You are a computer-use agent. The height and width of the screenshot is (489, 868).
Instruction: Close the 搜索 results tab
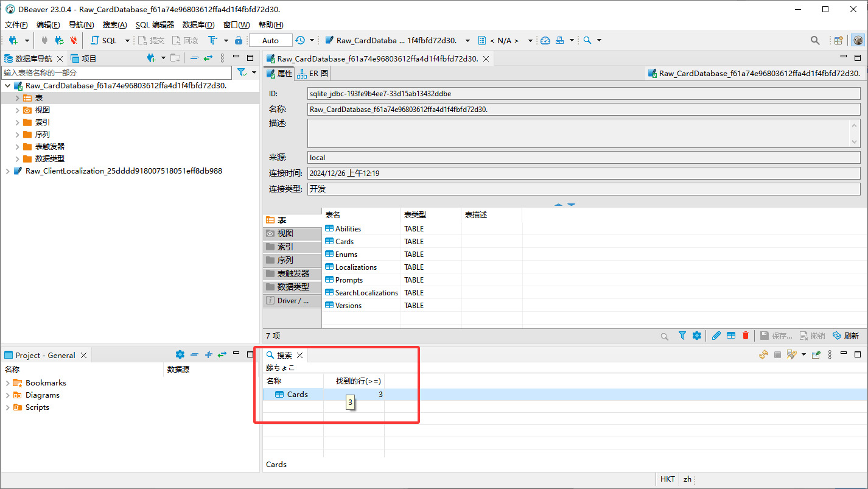(299, 355)
